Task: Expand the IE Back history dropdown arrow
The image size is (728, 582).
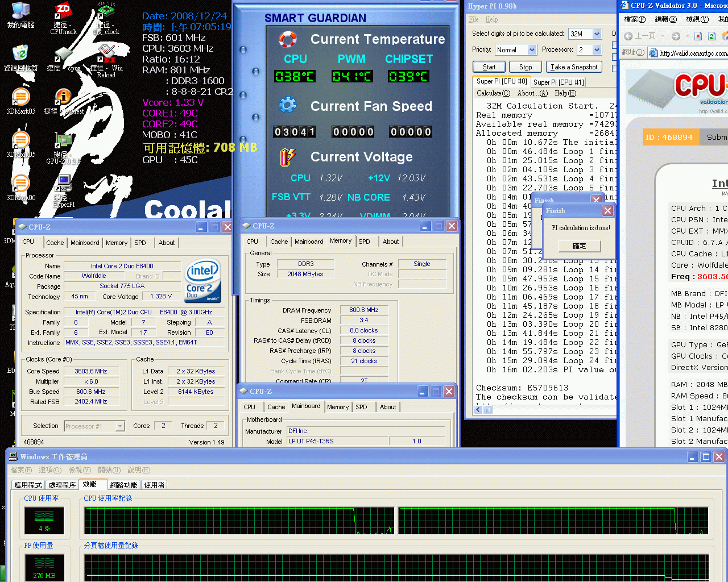Action: (664, 36)
